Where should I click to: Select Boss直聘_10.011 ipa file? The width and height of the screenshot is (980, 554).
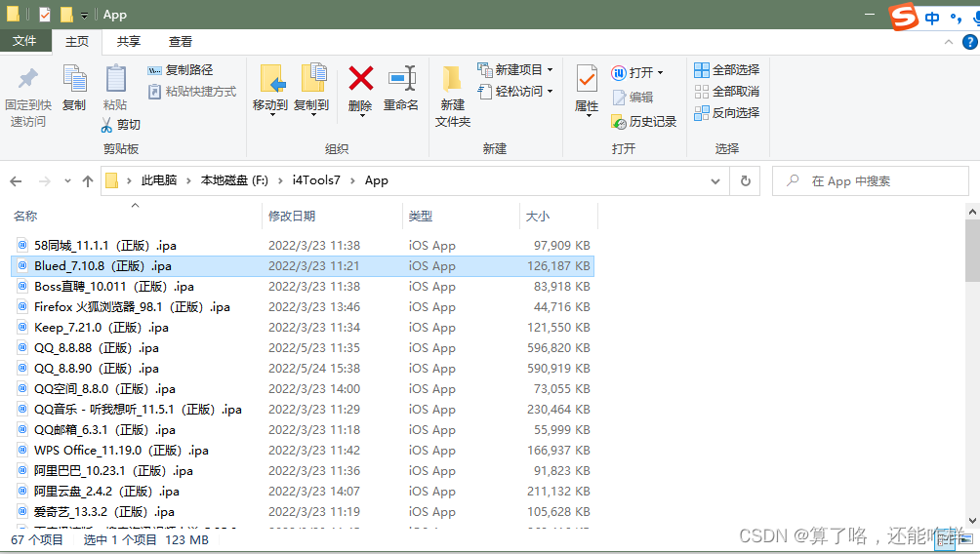[x=303, y=287]
